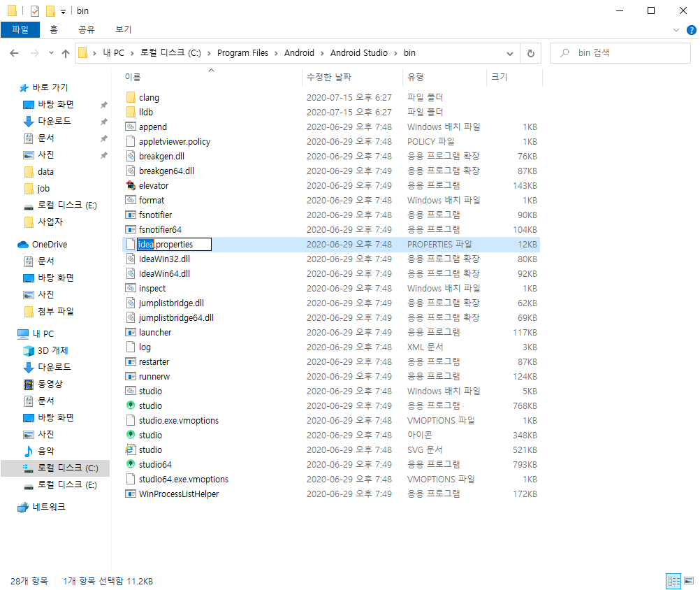Switch to large icons view
700x590 pixels.
point(689,581)
